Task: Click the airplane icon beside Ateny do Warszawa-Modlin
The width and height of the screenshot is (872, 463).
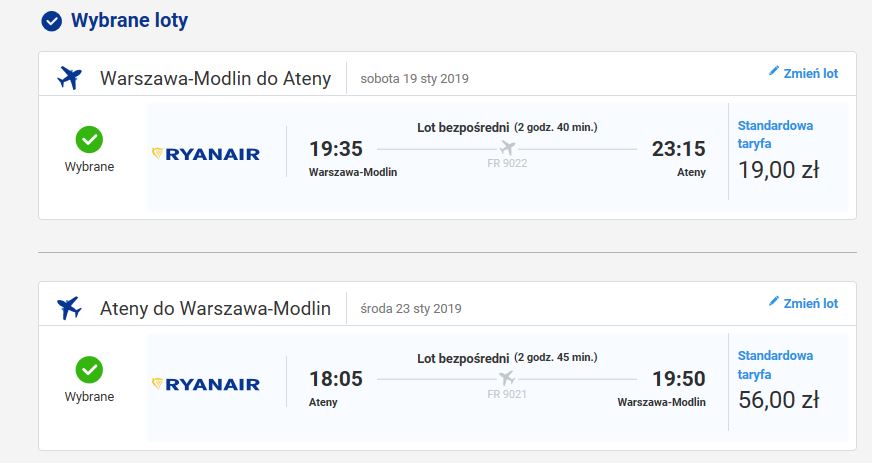Action: coord(70,308)
